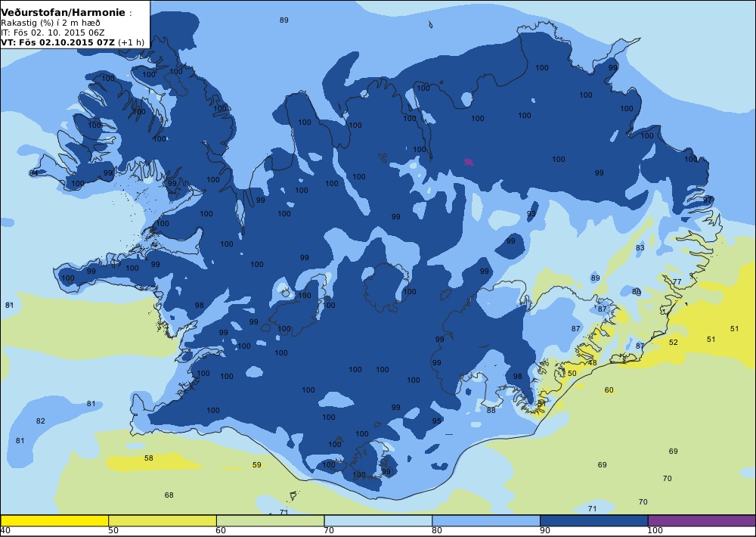The height and width of the screenshot is (537, 756).
Task: Select the humidity value "97" on the map
Action: pos(708,200)
